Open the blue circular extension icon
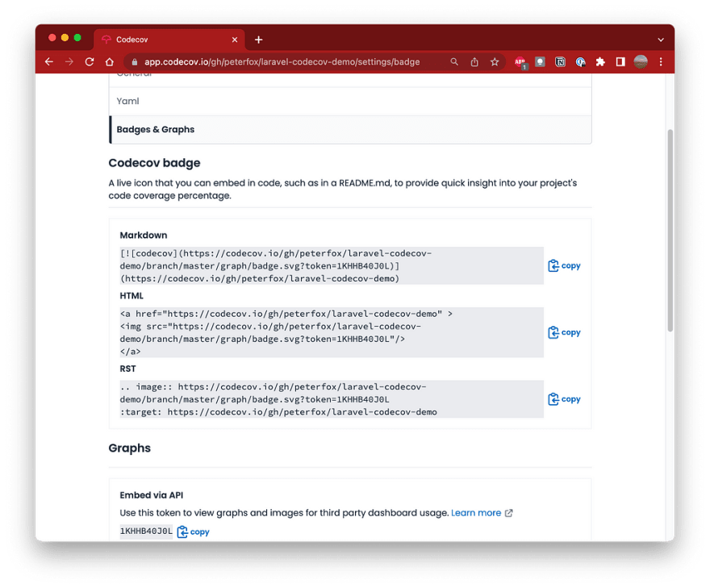The width and height of the screenshot is (710, 588). click(580, 62)
